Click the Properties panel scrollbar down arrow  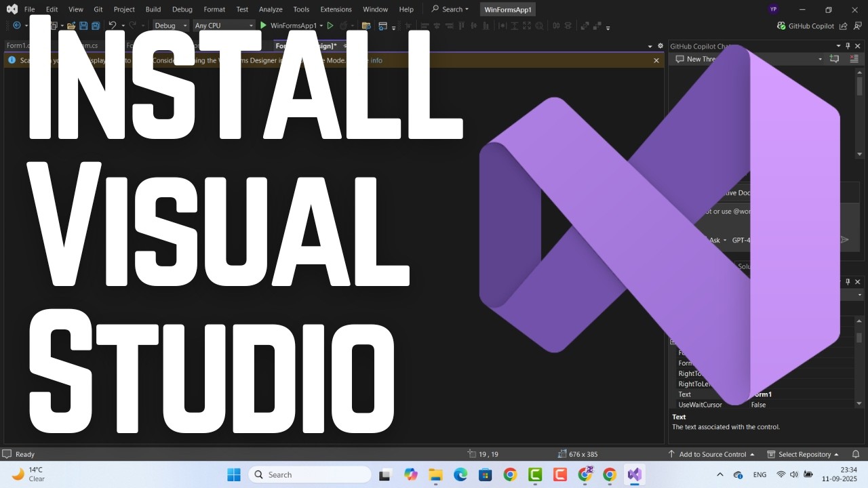[x=860, y=403]
